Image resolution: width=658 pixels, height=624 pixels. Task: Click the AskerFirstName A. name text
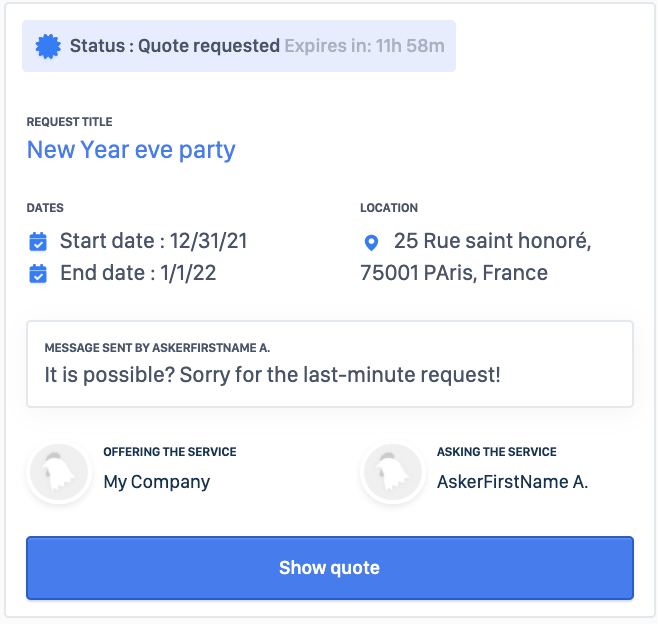[x=512, y=482]
